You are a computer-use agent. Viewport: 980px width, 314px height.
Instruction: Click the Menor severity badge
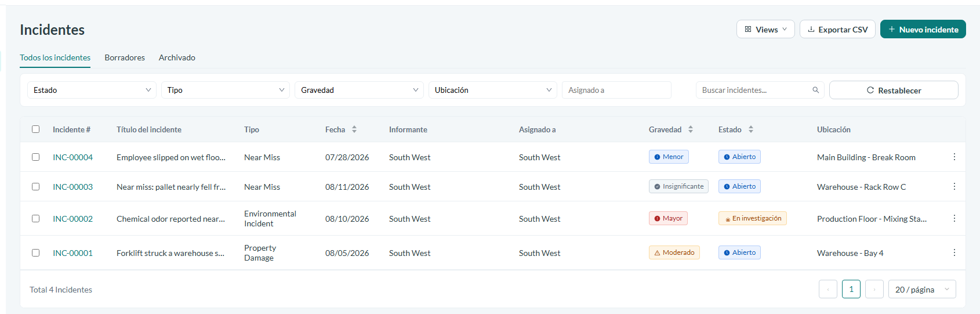(669, 157)
